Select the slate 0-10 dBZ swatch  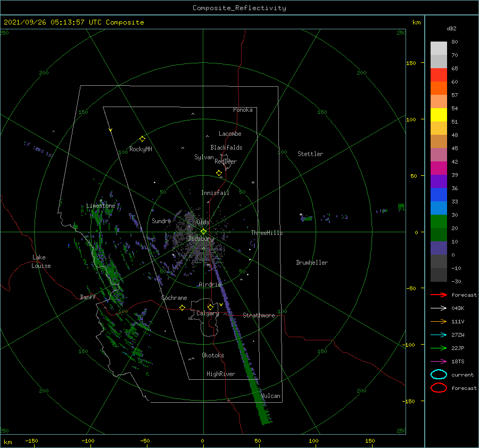[x=439, y=248]
